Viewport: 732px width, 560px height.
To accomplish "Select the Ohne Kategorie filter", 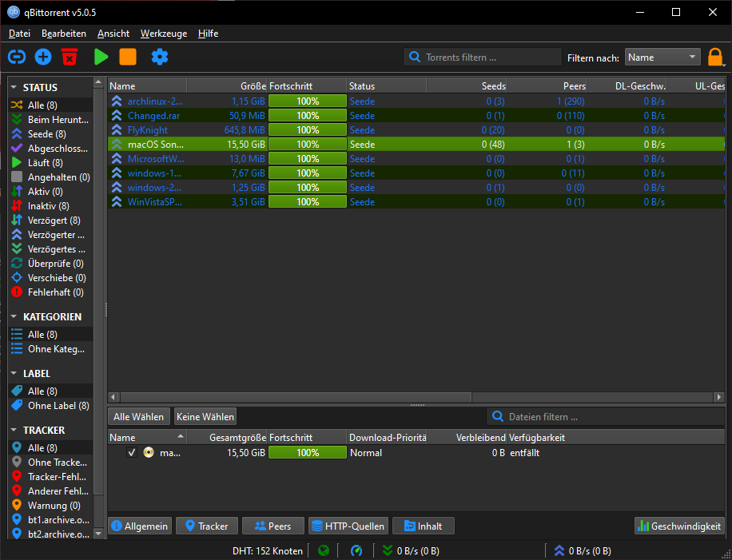I will (50, 349).
